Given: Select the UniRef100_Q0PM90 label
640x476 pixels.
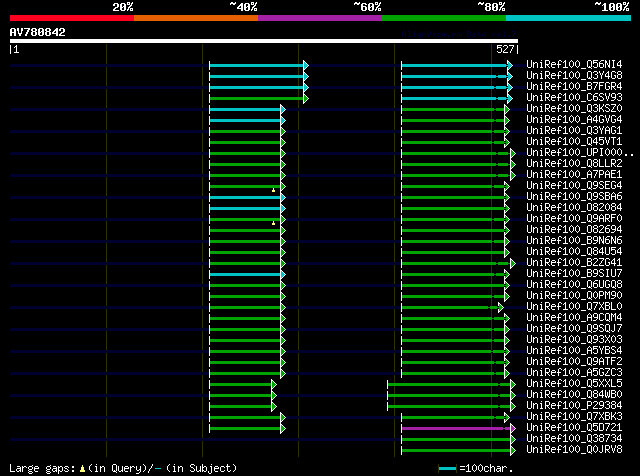Looking at the screenshot, I should pos(574,296).
